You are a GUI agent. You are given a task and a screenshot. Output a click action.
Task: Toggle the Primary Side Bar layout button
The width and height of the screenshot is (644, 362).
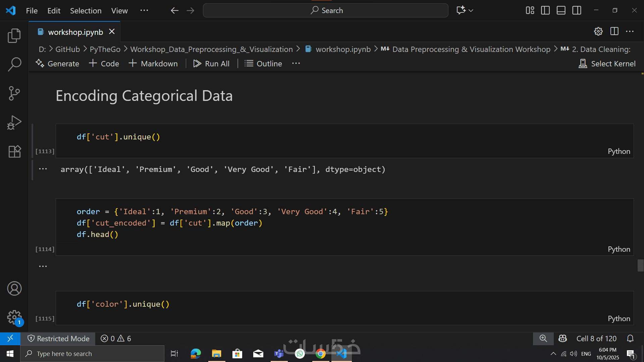click(545, 10)
